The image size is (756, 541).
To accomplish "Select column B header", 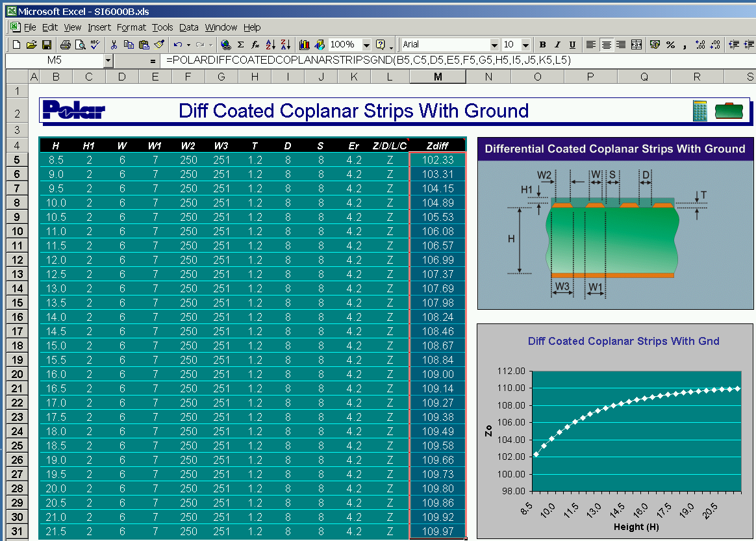I will [x=56, y=77].
